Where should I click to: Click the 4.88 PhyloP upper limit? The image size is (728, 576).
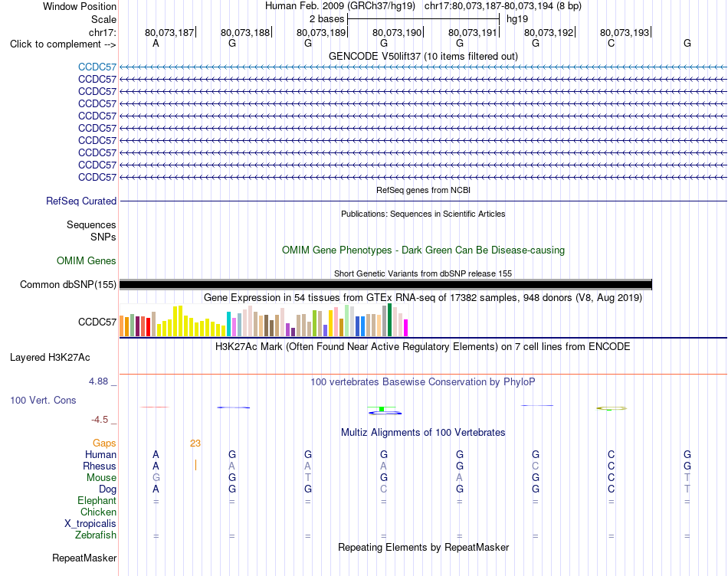[x=98, y=381]
